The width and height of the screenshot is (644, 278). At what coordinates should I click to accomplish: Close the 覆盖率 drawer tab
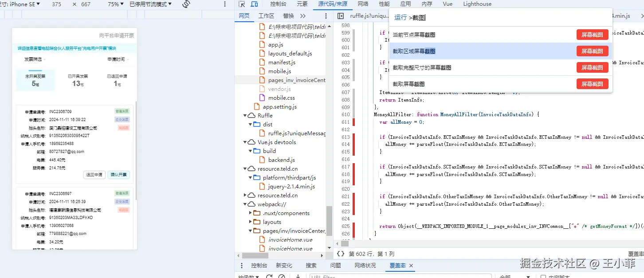tap(411, 266)
